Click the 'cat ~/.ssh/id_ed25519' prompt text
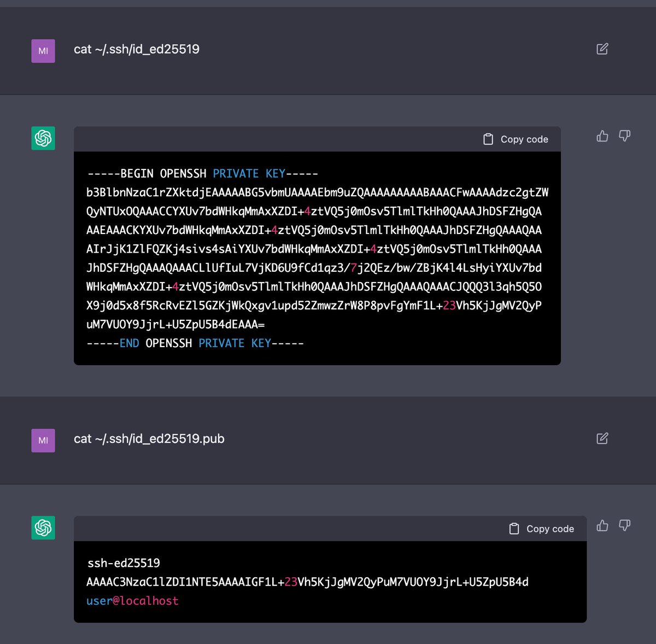Image resolution: width=656 pixels, height=644 pixels. [137, 49]
